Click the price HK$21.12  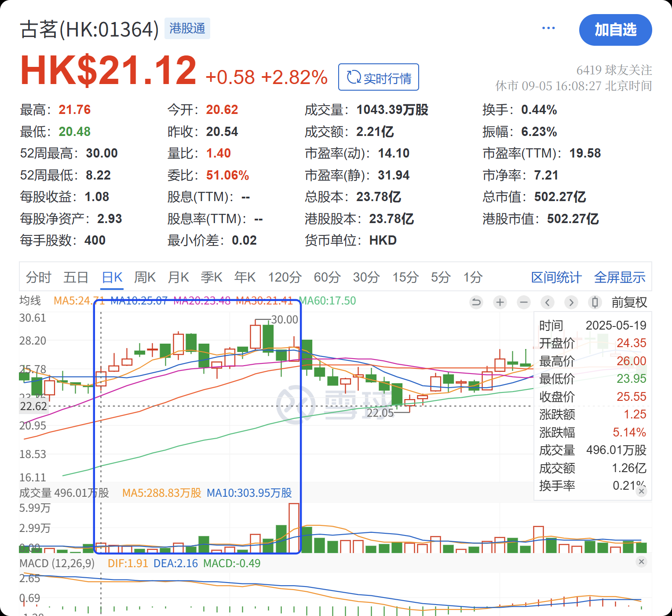pyautogui.click(x=108, y=70)
